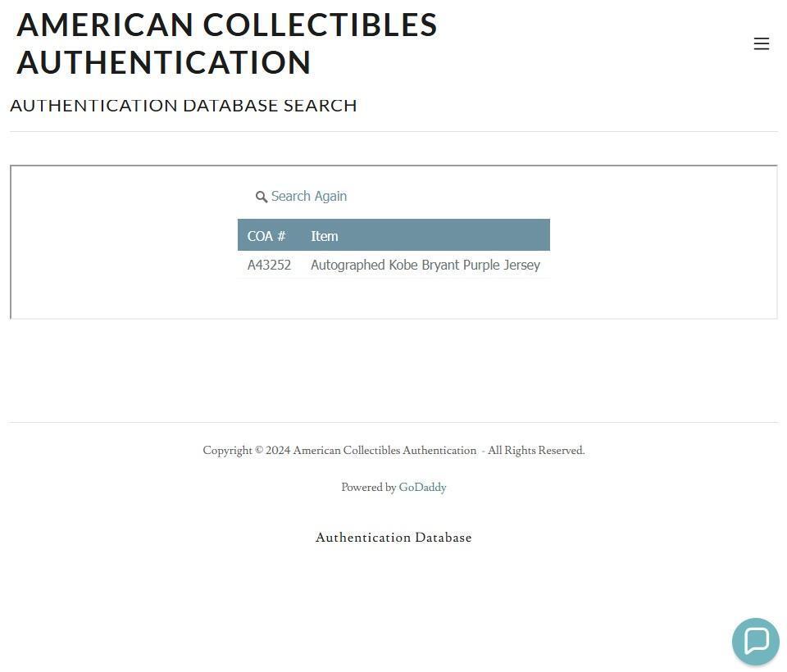The image size is (787, 672).
Task: Click the "All Rights Reserved." text
Action: point(536,451)
